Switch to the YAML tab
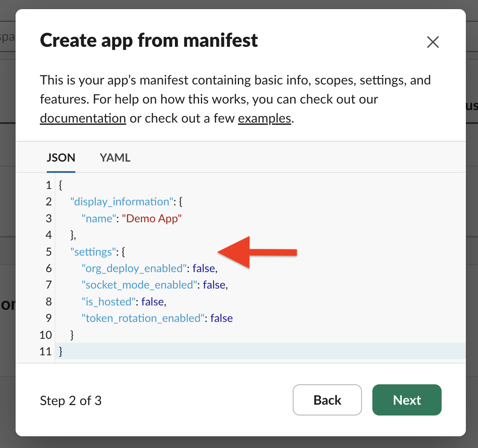This screenshot has width=478, height=448. coord(115,158)
